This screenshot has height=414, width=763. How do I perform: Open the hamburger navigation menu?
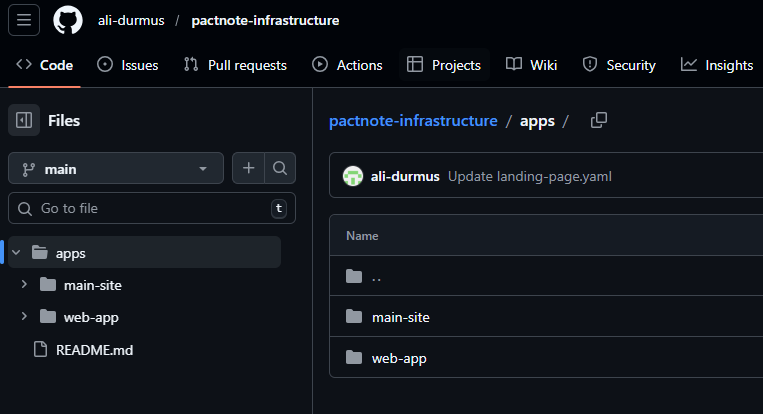coord(24,20)
